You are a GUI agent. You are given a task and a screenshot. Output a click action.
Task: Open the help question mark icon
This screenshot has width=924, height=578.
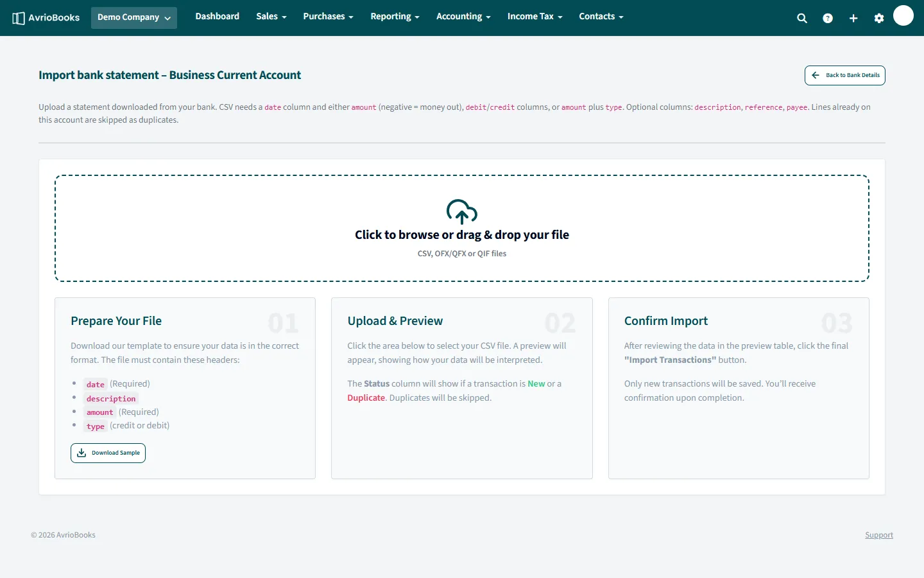(x=828, y=18)
